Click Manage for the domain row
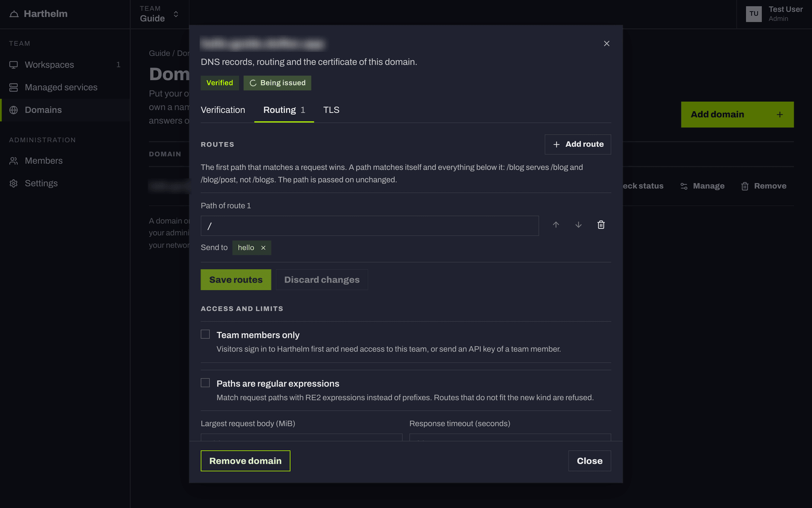The width and height of the screenshot is (812, 508). tap(702, 186)
